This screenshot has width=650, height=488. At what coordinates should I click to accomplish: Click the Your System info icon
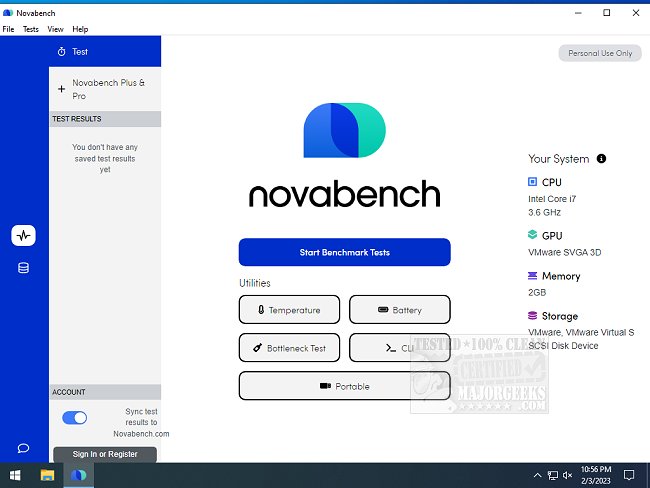(600, 159)
